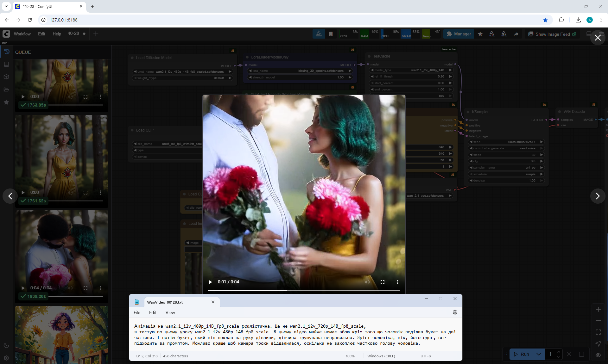Expand the Run button dropdown arrow
The height and width of the screenshot is (364, 608).
pyautogui.click(x=539, y=354)
